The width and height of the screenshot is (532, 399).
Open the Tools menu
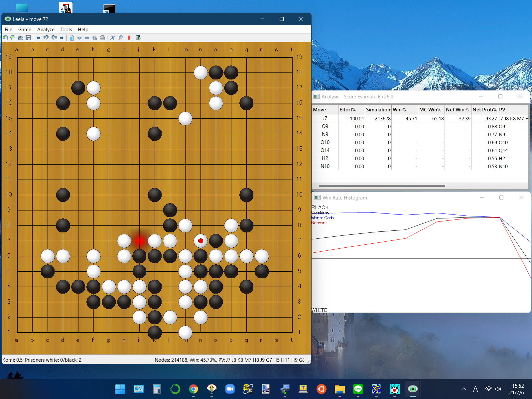point(66,30)
